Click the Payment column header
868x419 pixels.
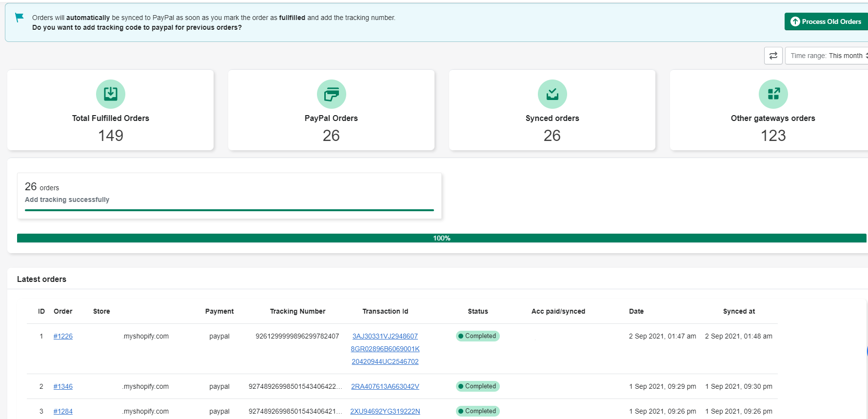point(219,311)
